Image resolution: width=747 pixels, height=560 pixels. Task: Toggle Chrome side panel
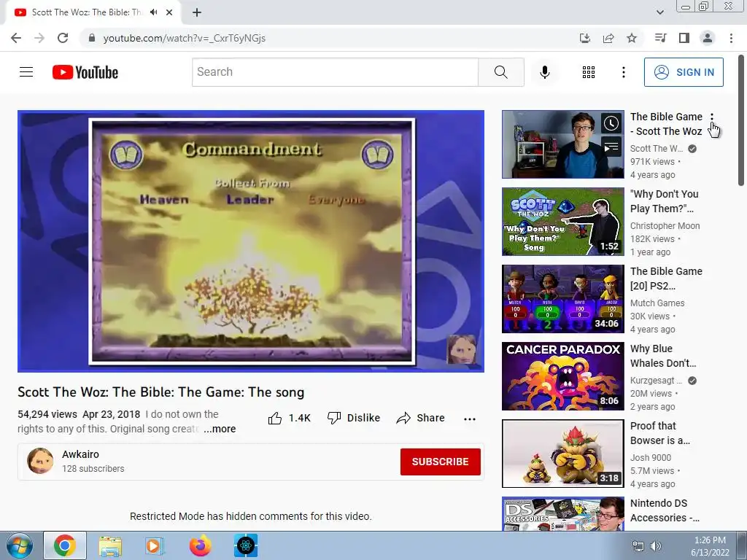[684, 38]
